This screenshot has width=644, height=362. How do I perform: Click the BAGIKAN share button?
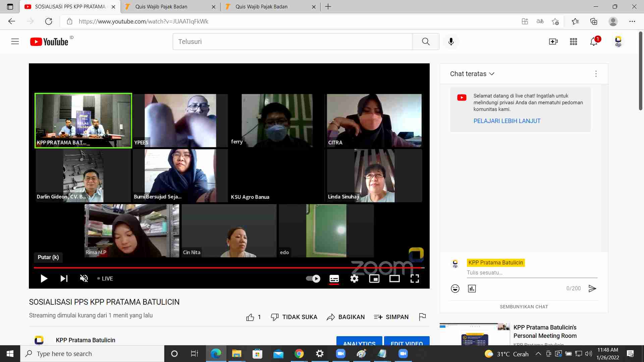point(345,317)
